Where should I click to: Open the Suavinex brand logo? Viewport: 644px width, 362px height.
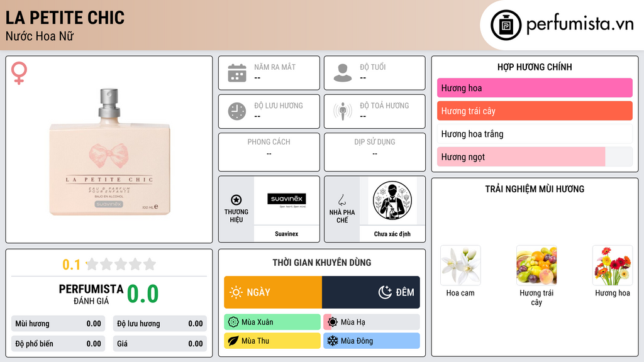tap(286, 200)
